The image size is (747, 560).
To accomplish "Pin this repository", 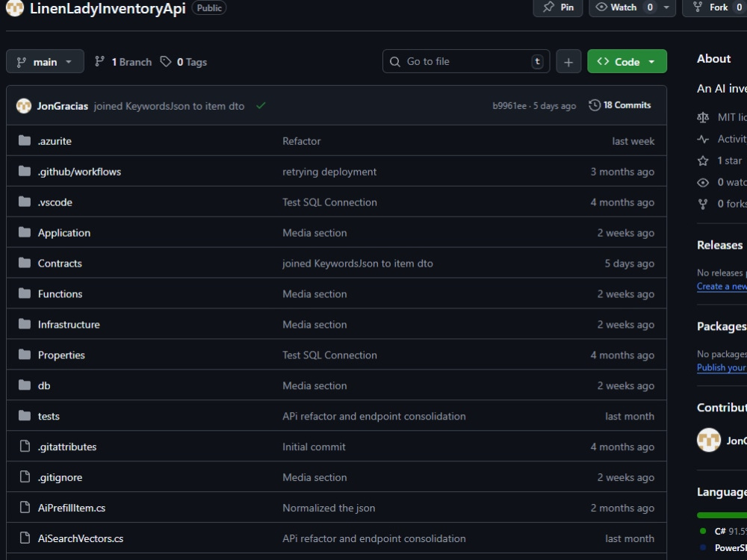I will 558,7.
